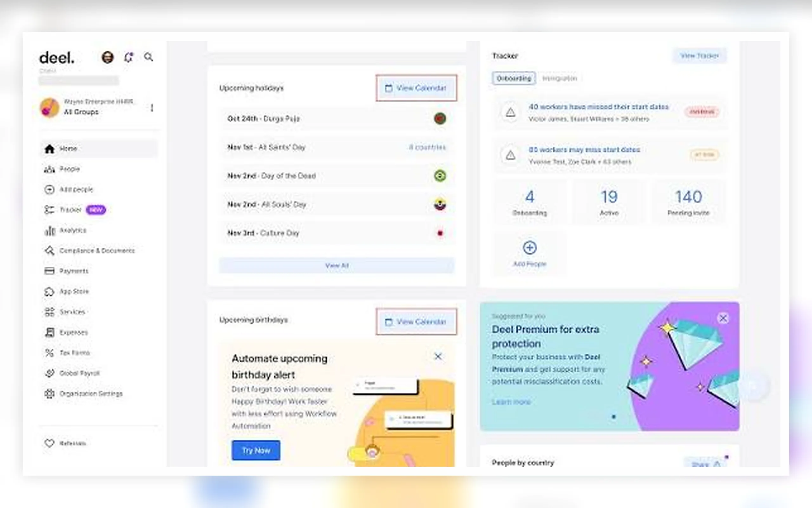Click the Premium carousel dot
Image resolution: width=812 pixels, height=508 pixels.
click(x=614, y=417)
